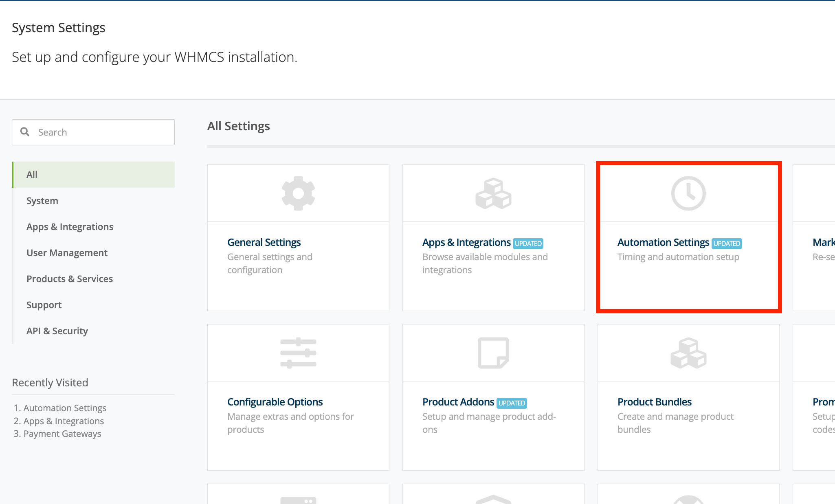Click 'Browse available modules and integrations' text
Viewport: 835px width, 504px height.
pos(485,263)
